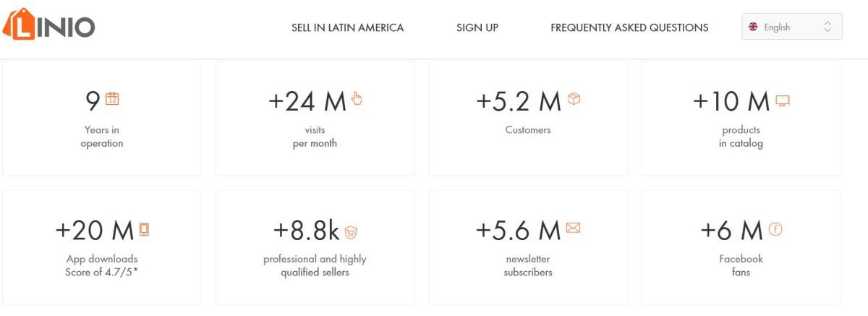868x316 pixels.
Task: Click the box icon beside +5.2 M
Action: click(x=574, y=99)
